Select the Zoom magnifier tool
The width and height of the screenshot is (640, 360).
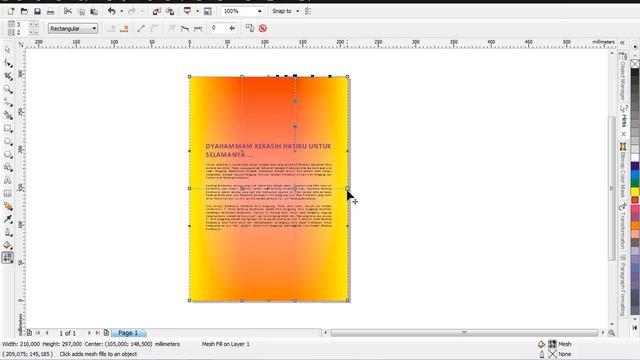8,89
